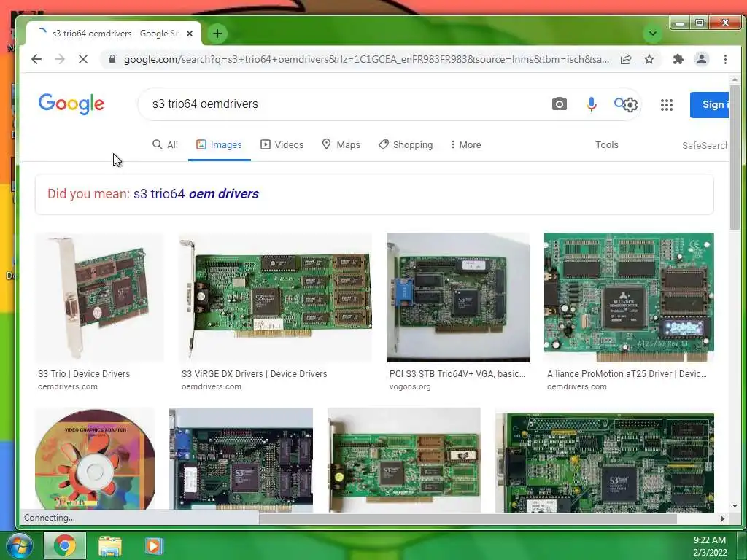The height and width of the screenshot is (560, 747).
Task: Click the 'S3 Trio | Device Drivers' caption
Action: [84, 374]
